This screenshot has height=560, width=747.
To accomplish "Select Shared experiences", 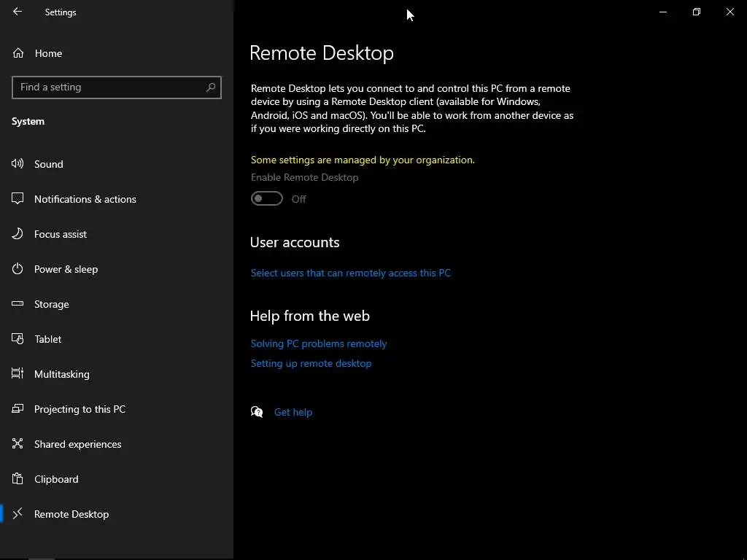I will coord(117,444).
